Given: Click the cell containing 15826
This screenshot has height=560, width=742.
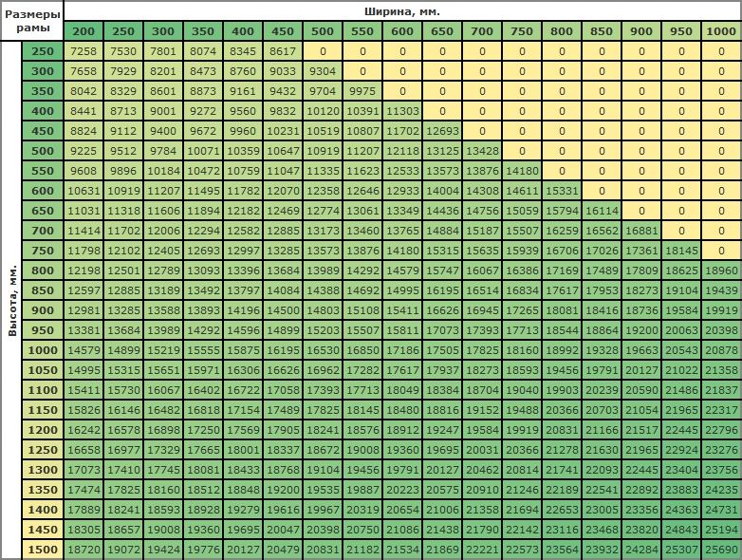Looking at the screenshot, I should pyautogui.click(x=83, y=410).
